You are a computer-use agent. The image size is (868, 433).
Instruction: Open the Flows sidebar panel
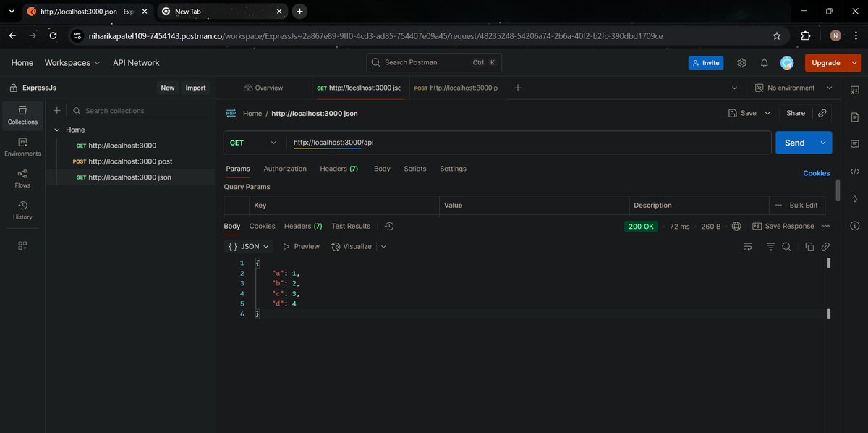[x=22, y=179]
